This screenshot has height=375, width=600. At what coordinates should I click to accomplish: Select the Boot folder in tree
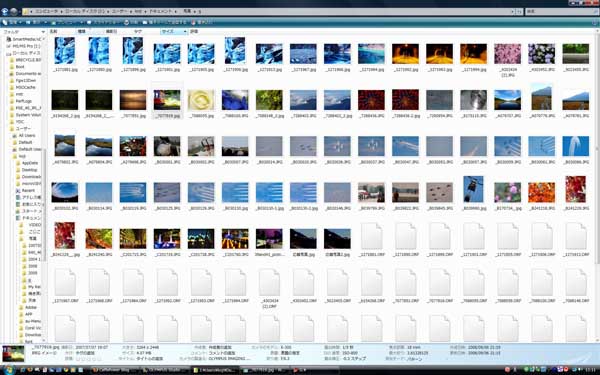point(17,67)
